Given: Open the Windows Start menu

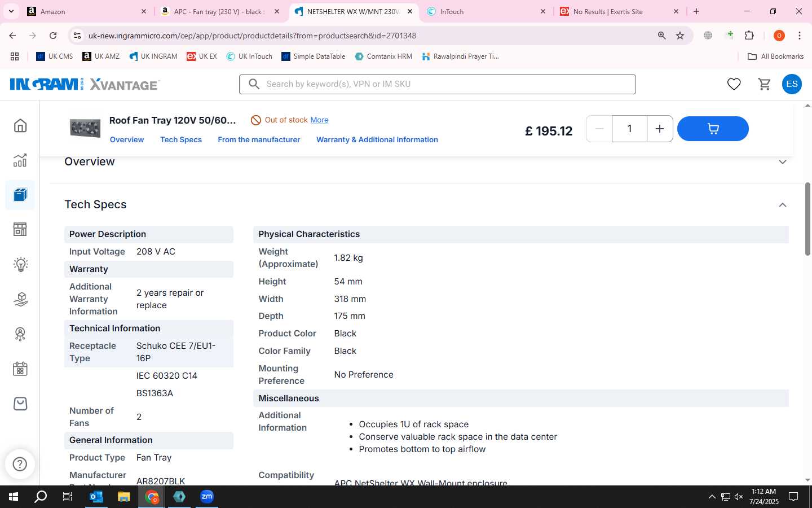Looking at the screenshot, I should (x=14, y=497).
